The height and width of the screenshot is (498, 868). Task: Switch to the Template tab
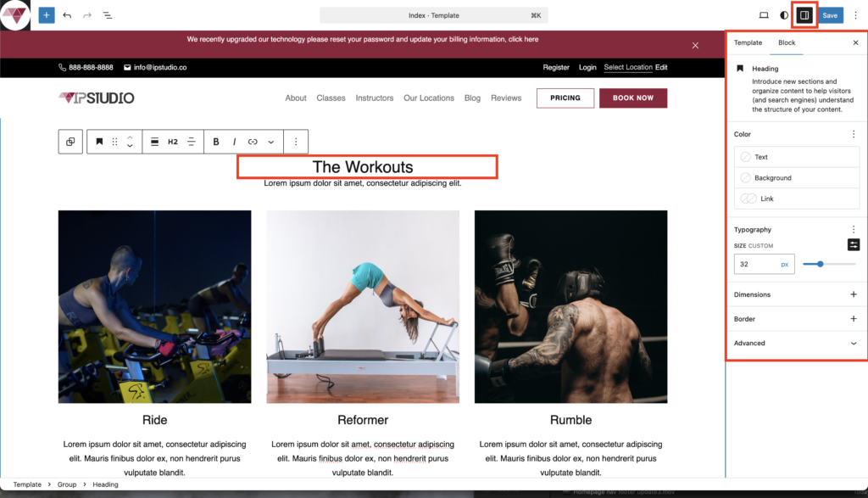tap(748, 42)
